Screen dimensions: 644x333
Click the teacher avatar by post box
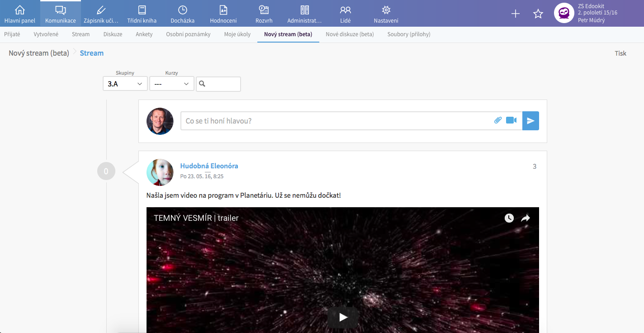(x=160, y=121)
